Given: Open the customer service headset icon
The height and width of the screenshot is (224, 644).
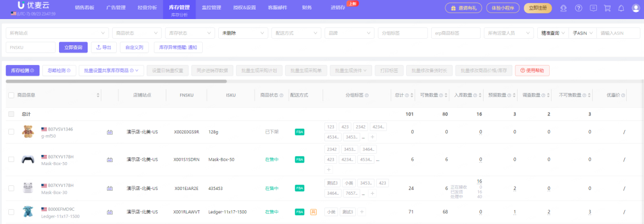Looking at the screenshot, I should click(563, 8).
